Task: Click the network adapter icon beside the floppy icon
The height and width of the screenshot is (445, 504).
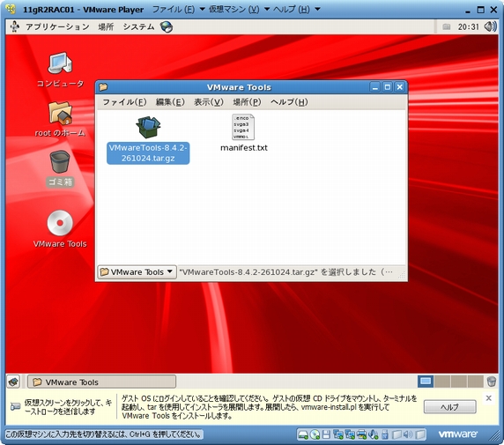Action: [x=337, y=434]
